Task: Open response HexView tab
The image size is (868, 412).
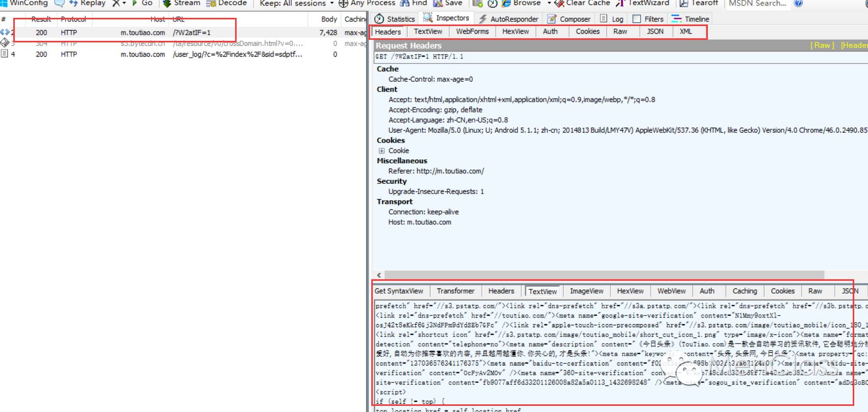Action: (630, 291)
